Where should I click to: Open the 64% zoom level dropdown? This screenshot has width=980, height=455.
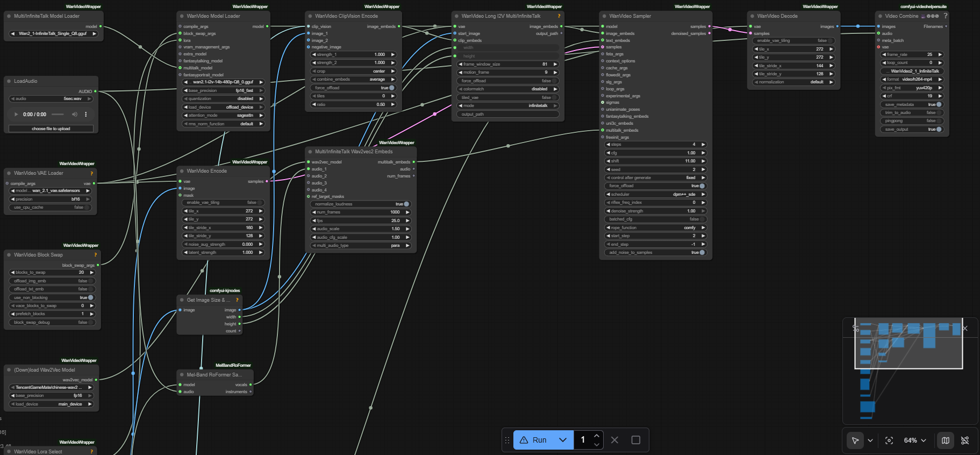[x=915, y=440]
